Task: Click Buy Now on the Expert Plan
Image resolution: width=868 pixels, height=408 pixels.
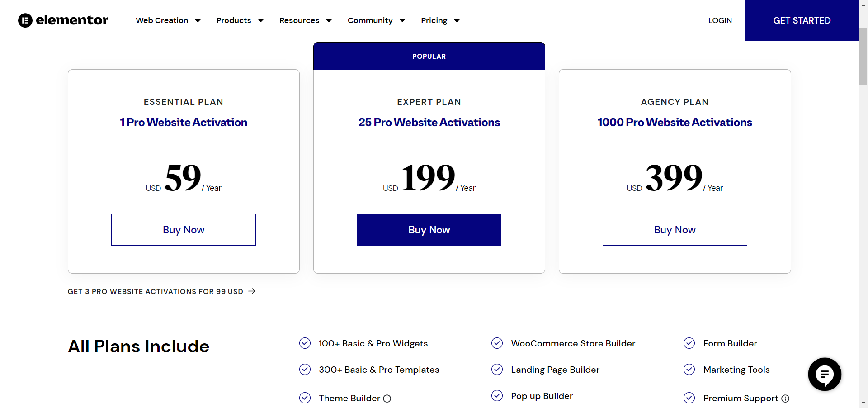Action: click(x=429, y=229)
